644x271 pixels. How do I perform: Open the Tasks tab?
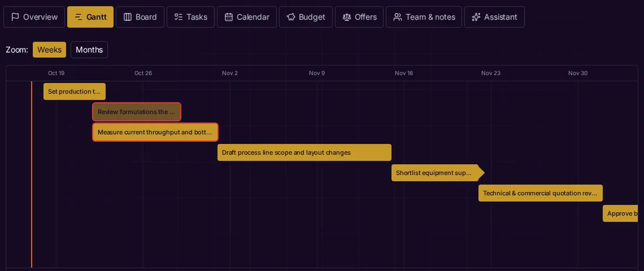(191, 17)
